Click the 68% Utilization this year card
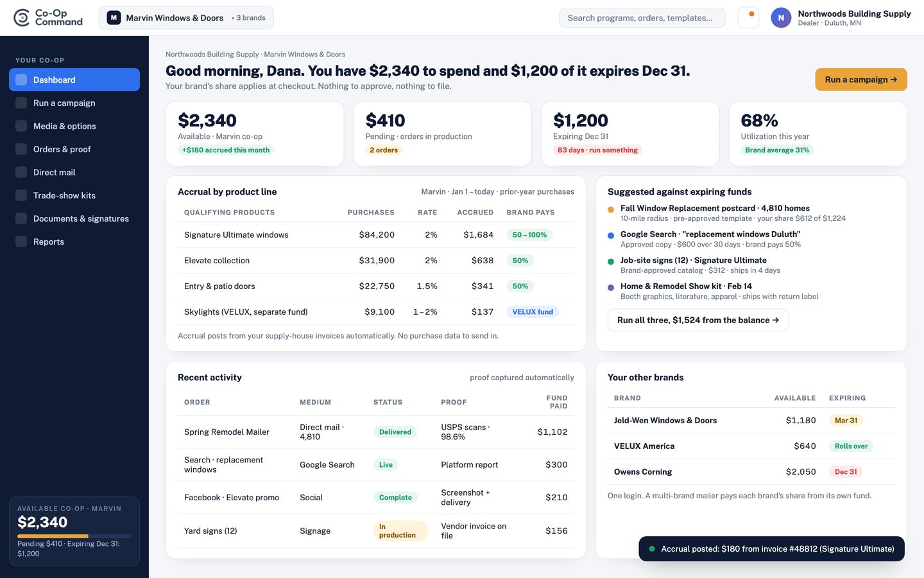 pyautogui.click(x=817, y=134)
